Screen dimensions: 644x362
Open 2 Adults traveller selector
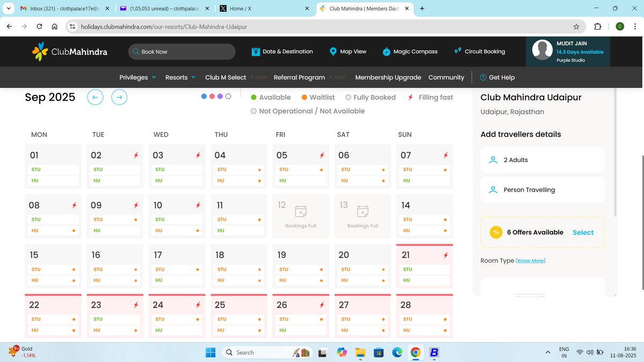coord(543,160)
